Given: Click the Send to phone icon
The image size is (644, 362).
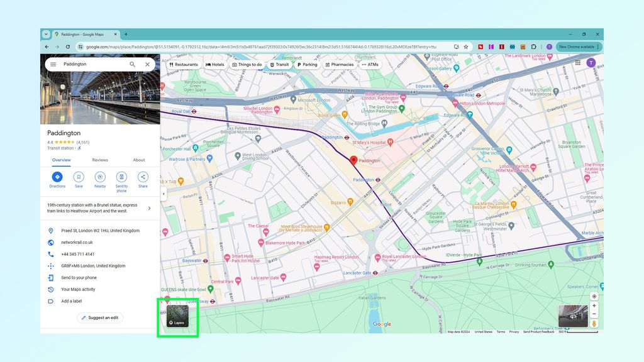Looking at the screenshot, I should click(x=121, y=177).
